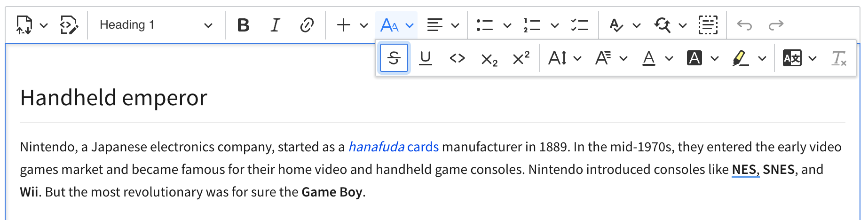Toggle the to-do checklist
This screenshot has height=220, width=868.
tap(580, 25)
